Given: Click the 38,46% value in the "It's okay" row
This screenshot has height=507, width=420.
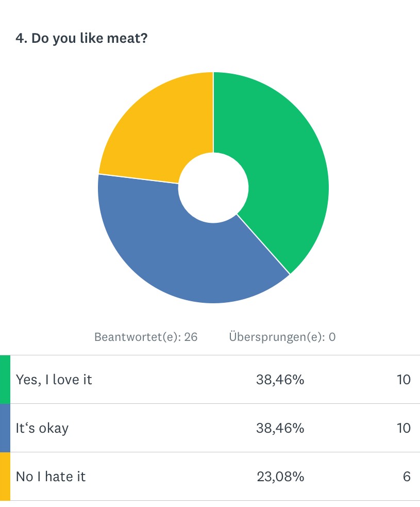Looking at the screenshot, I should (x=280, y=428).
